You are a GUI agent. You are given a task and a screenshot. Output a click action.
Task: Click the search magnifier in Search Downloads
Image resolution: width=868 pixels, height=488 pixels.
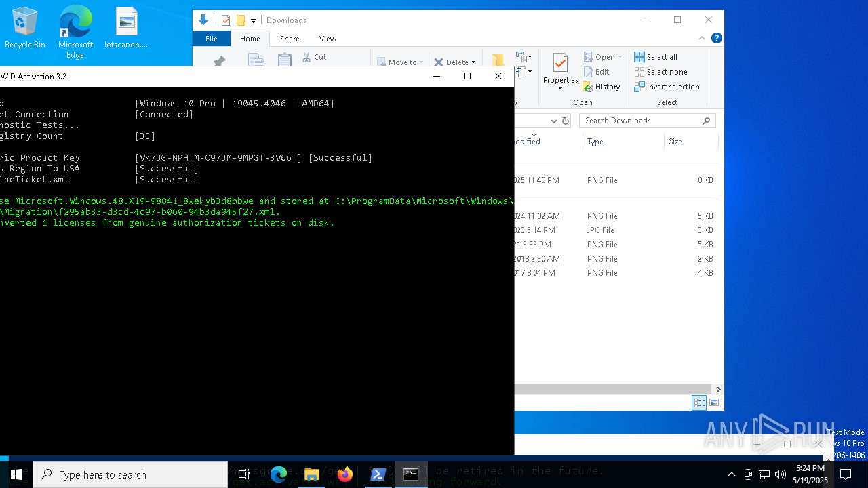706,121
